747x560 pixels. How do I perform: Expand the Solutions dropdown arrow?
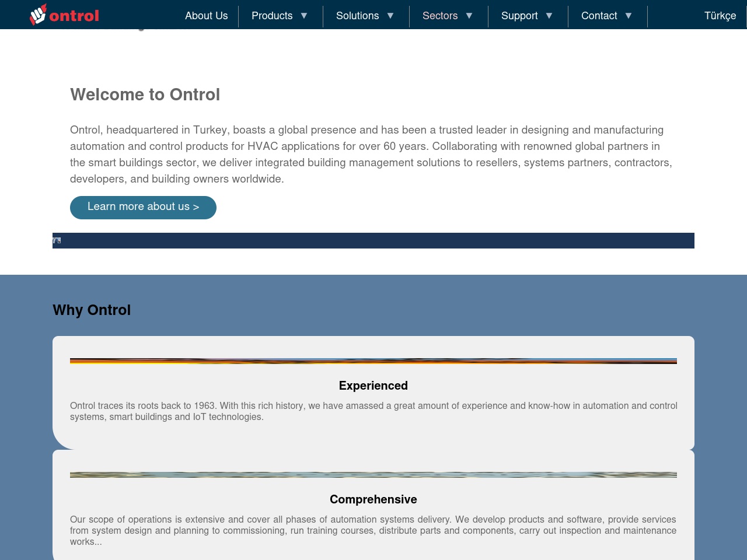tap(390, 16)
